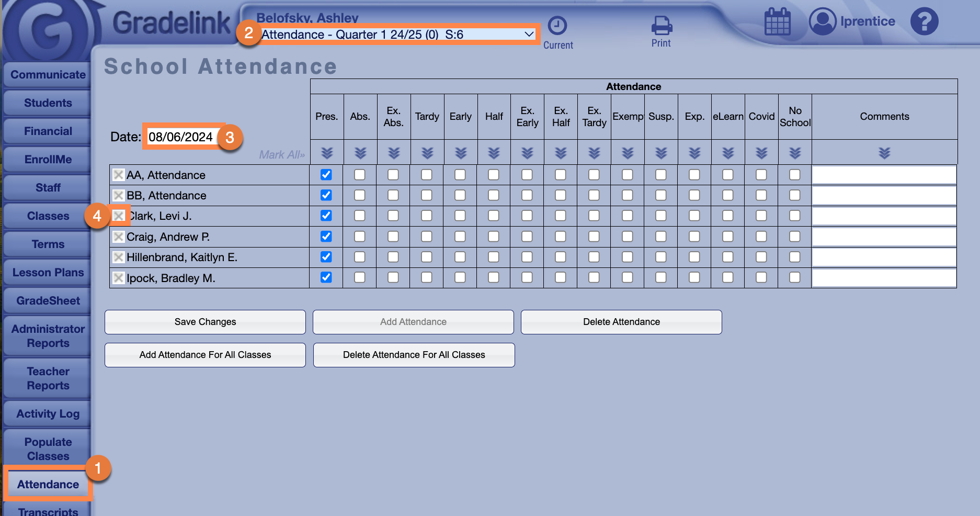Mark all as Susp. using arrows

[662, 153]
